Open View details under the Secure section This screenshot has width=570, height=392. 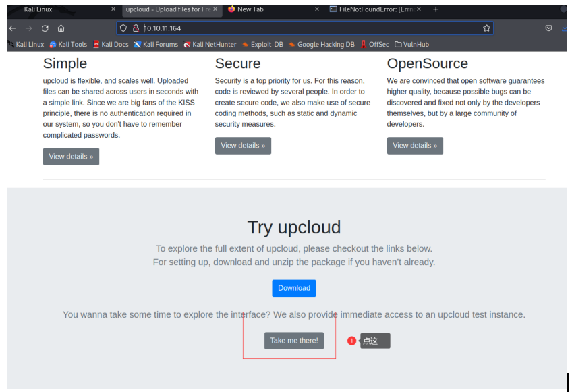coord(243,145)
